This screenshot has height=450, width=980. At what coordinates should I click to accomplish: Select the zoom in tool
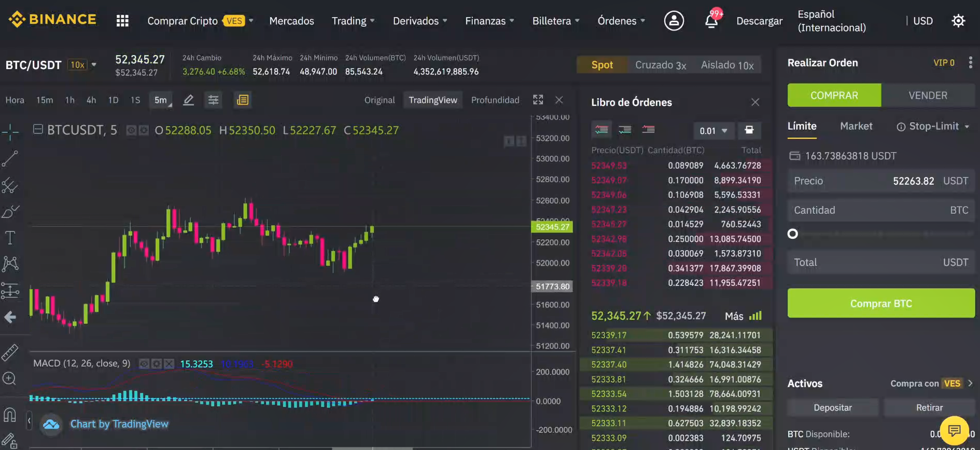point(9,378)
